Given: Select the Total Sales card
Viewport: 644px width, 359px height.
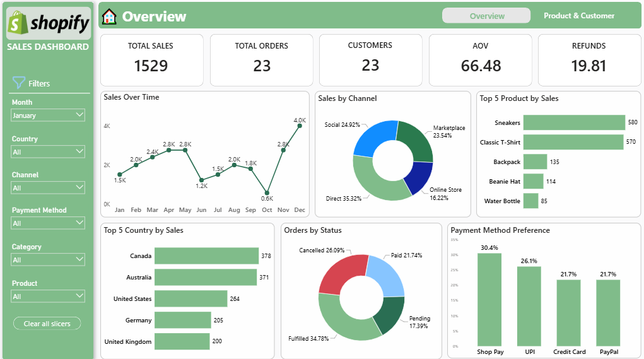Looking at the screenshot, I should pyautogui.click(x=151, y=60).
